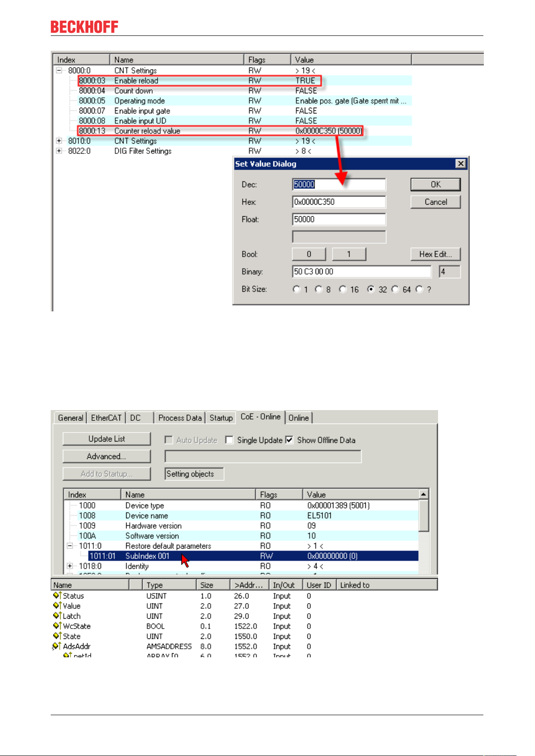
Task: Click the Binary value input field
Action: pos(362,271)
